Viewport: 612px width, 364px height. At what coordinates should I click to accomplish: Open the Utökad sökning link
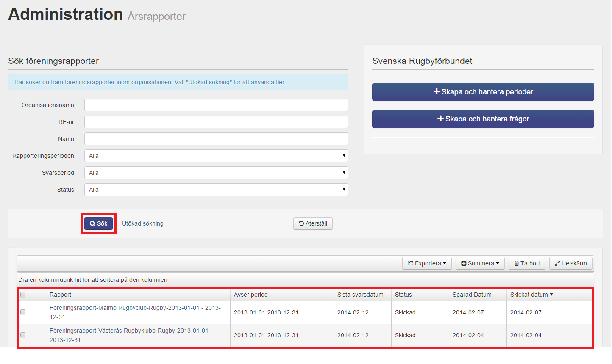tap(143, 223)
